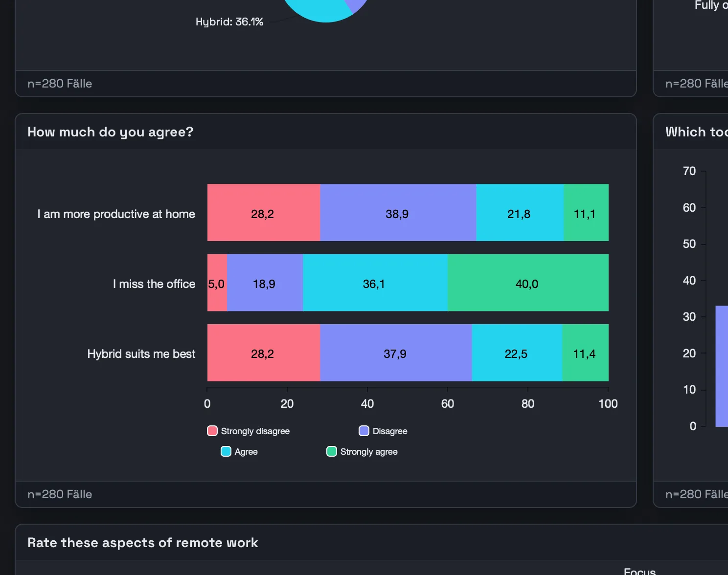Click the 100 tick on the agreement x-axis
Viewport: 728px width, 575px height.
[x=608, y=403]
